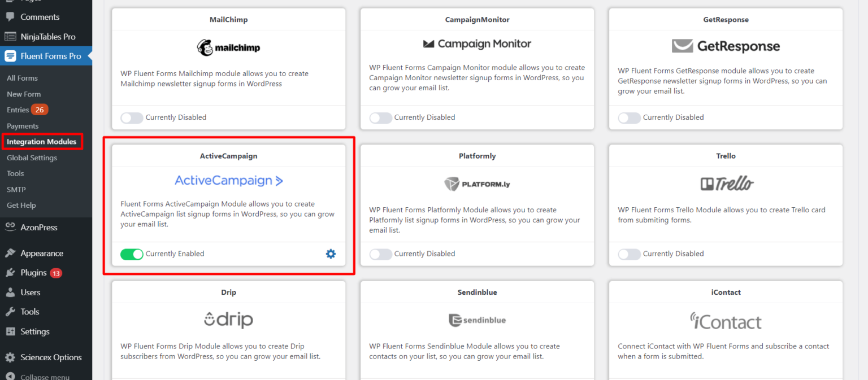This screenshot has width=868, height=380.
Task: Disable the ActiveCampaign module toggle
Action: (132, 254)
